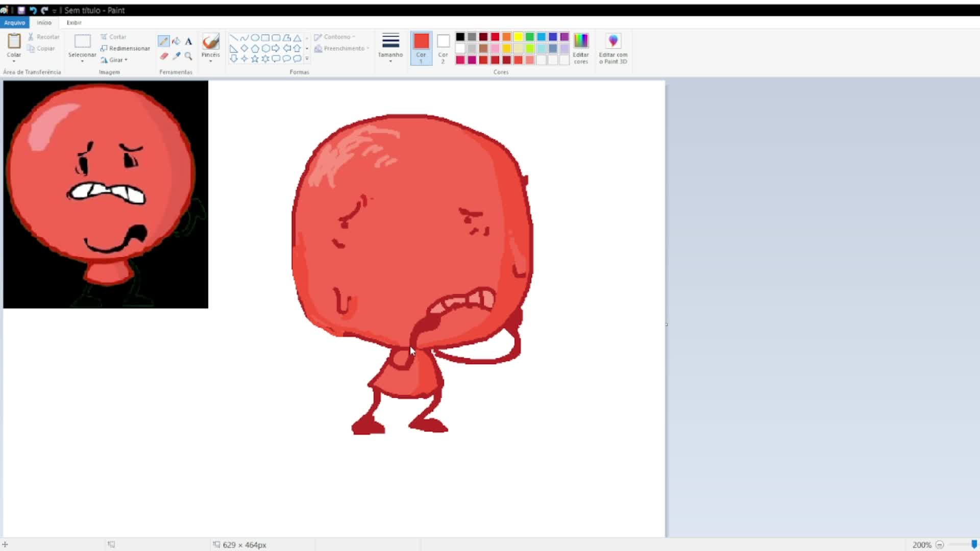Choose the four-point star shape
This screenshot has width=980, height=551.
(x=244, y=59)
